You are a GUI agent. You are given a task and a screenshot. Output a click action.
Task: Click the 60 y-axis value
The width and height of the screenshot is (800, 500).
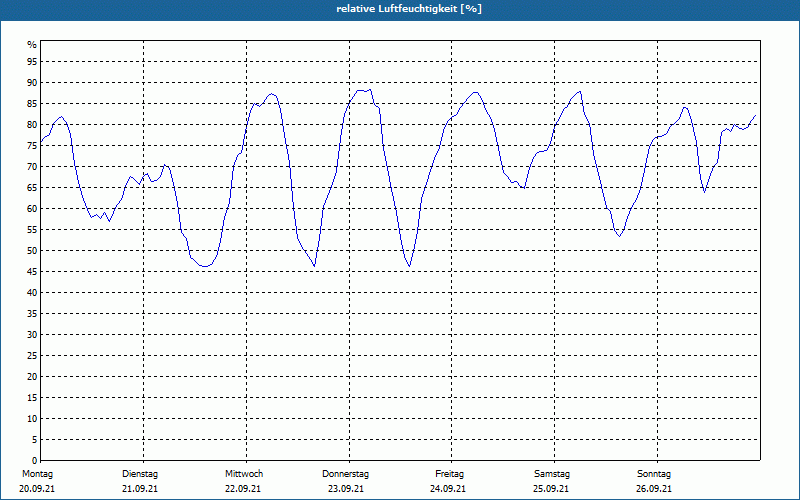pos(32,209)
